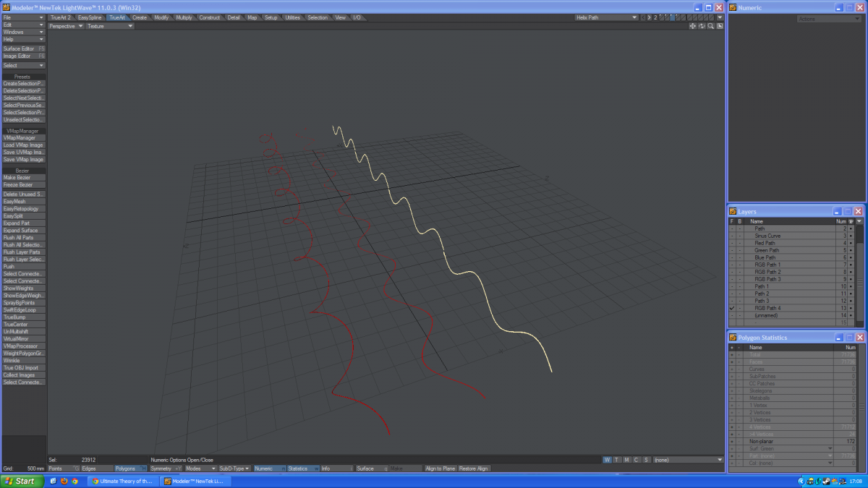Viewport: 868px width, 488px height.
Task: Click the viewport zoom magnifier icon
Action: 711,26
